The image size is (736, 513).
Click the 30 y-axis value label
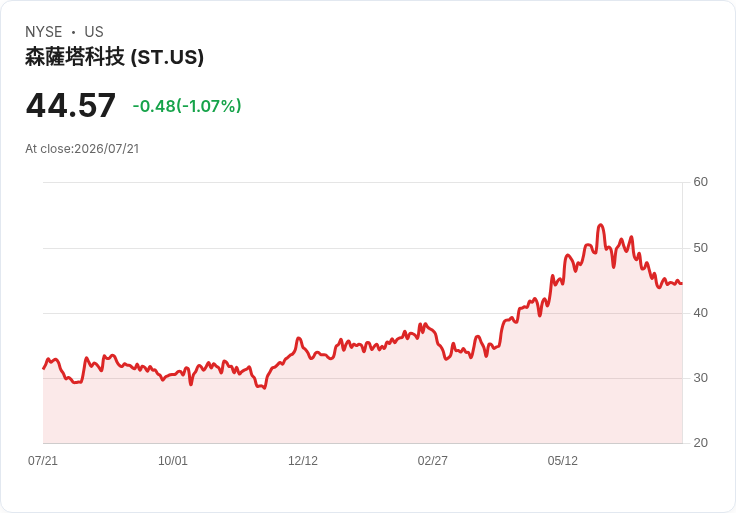click(700, 378)
